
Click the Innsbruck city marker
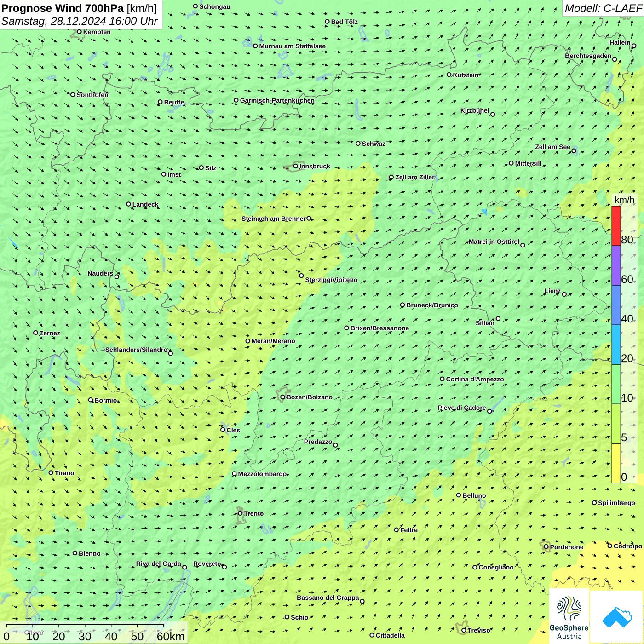(x=296, y=166)
